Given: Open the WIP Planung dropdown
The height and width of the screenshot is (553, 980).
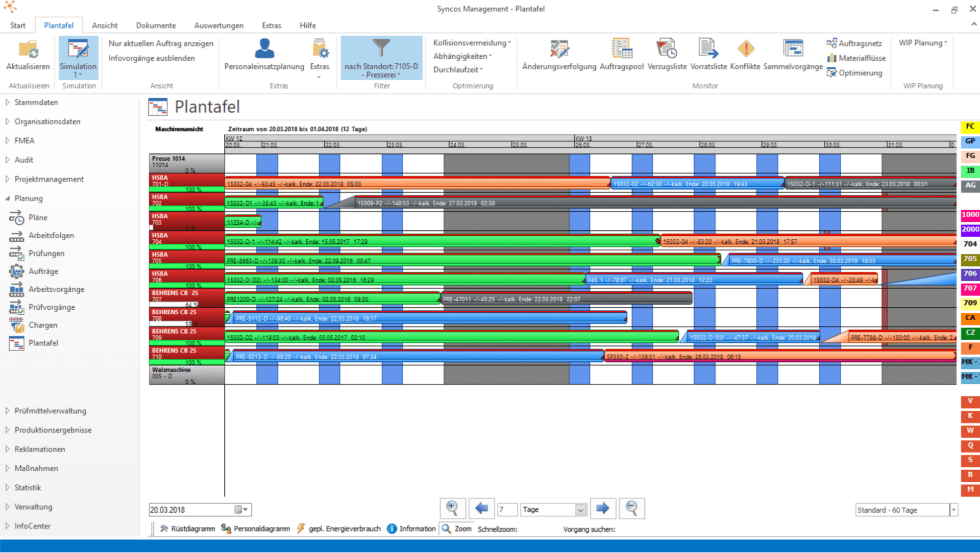Looking at the screenshot, I should tap(923, 43).
